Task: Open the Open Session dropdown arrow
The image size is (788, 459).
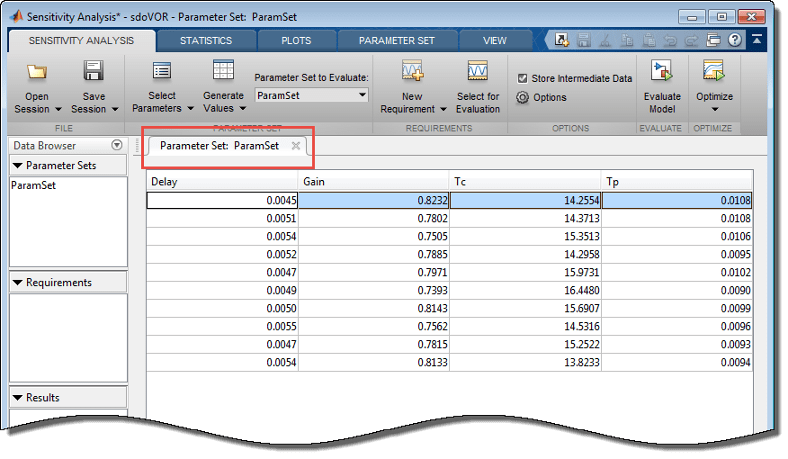Action: [58, 109]
